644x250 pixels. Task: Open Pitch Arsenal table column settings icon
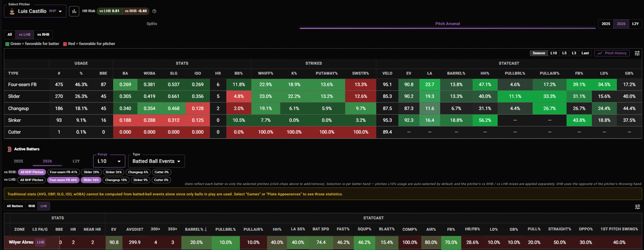[637, 53]
